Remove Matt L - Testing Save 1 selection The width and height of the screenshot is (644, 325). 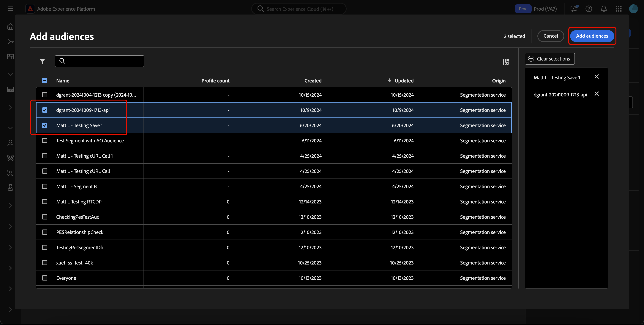(596, 77)
